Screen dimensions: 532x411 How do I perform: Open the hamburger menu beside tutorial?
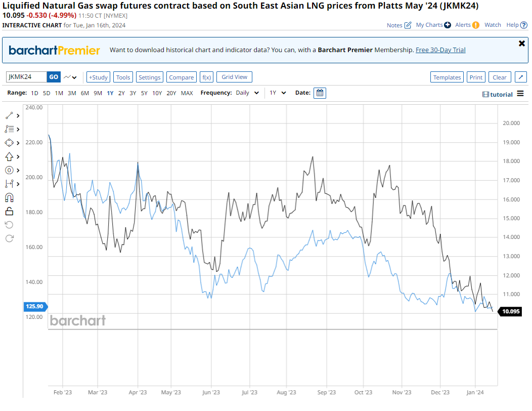click(520, 94)
